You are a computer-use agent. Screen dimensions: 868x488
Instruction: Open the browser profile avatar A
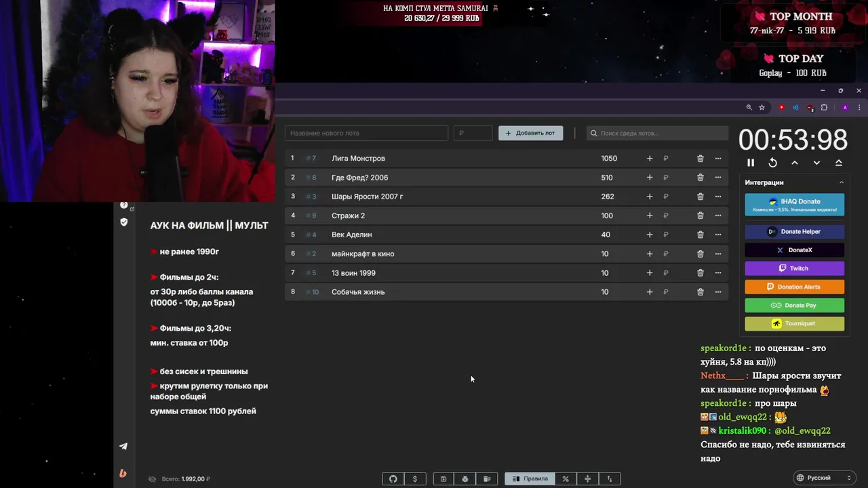click(x=845, y=107)
